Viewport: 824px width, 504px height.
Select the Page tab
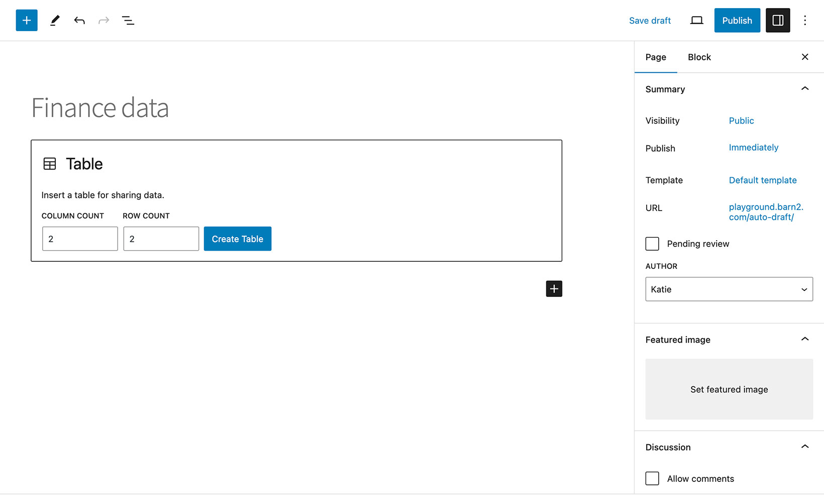656,57
